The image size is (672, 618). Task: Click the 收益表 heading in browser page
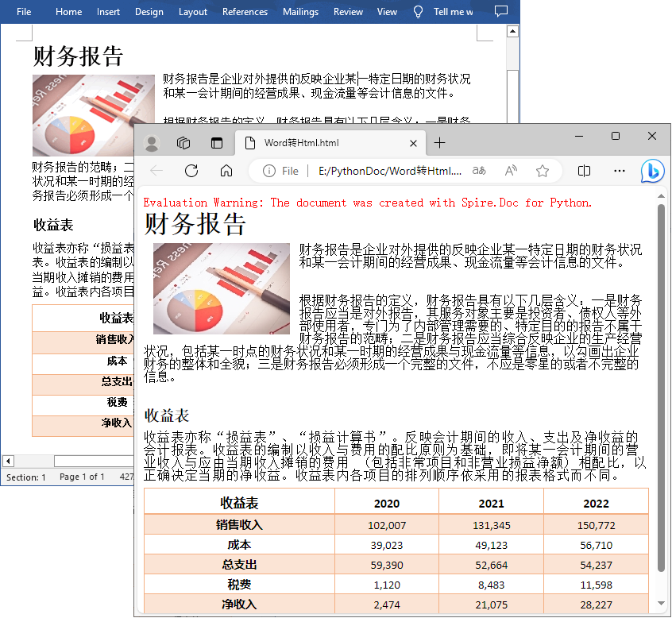click(167, 415)
